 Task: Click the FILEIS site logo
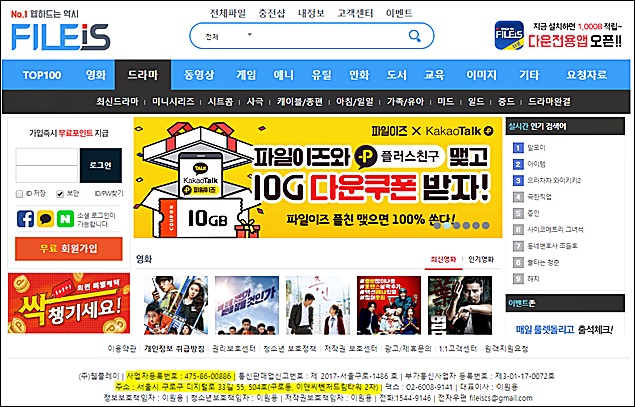[61, 37]
